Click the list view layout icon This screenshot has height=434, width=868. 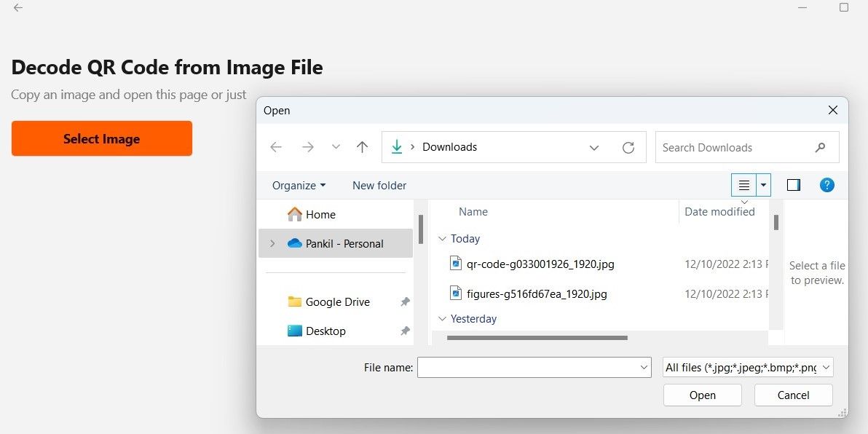point(743,185)
